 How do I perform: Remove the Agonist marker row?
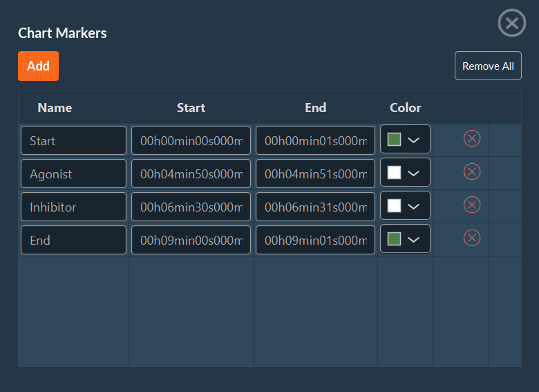coord(472,172)
